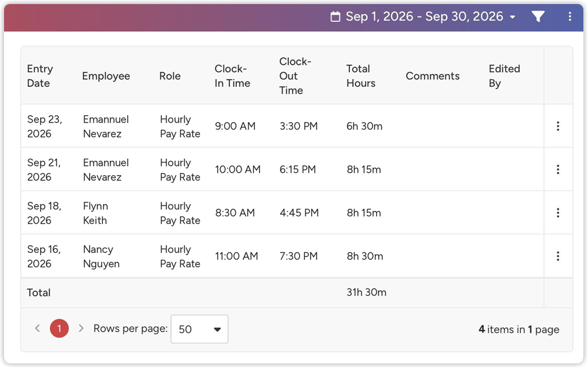
Task: Select the Sep 23, 2026 entry date cell
Action: tap(45, 126)
